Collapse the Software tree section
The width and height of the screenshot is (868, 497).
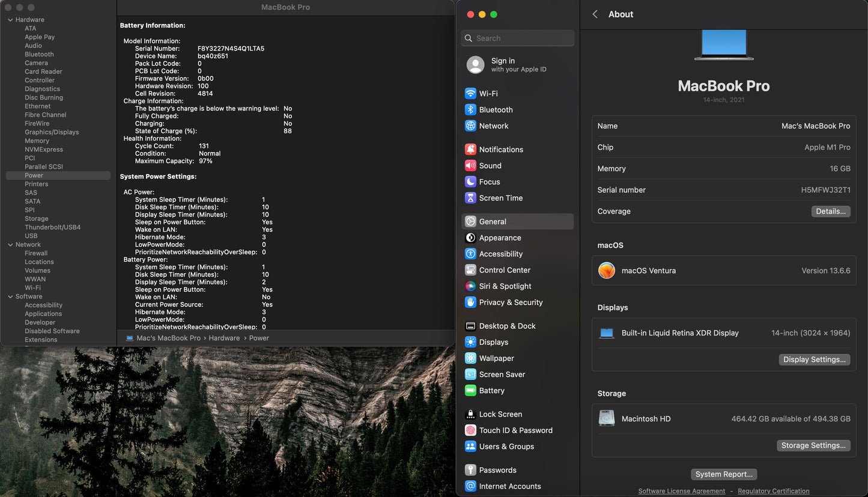point(10,297)
